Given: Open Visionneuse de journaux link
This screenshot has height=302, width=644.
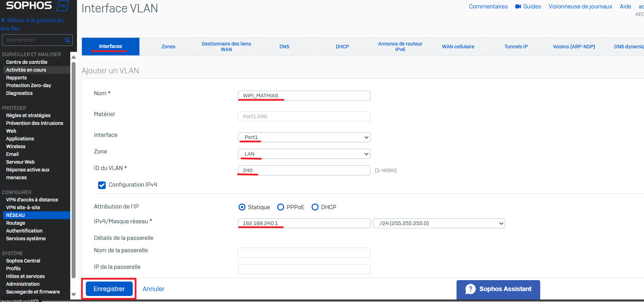Looking at the screenshot, I should pyautogui.click(x=580, y=7).
